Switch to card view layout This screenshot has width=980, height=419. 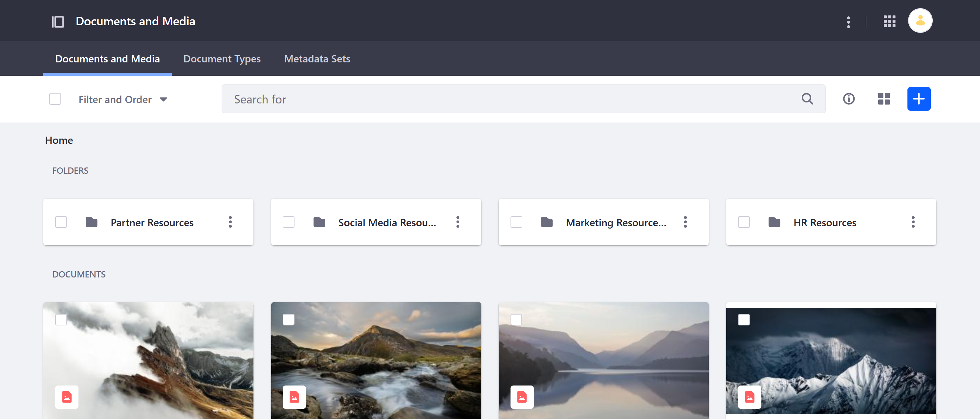pyautogui.click(x=883, y=99)
